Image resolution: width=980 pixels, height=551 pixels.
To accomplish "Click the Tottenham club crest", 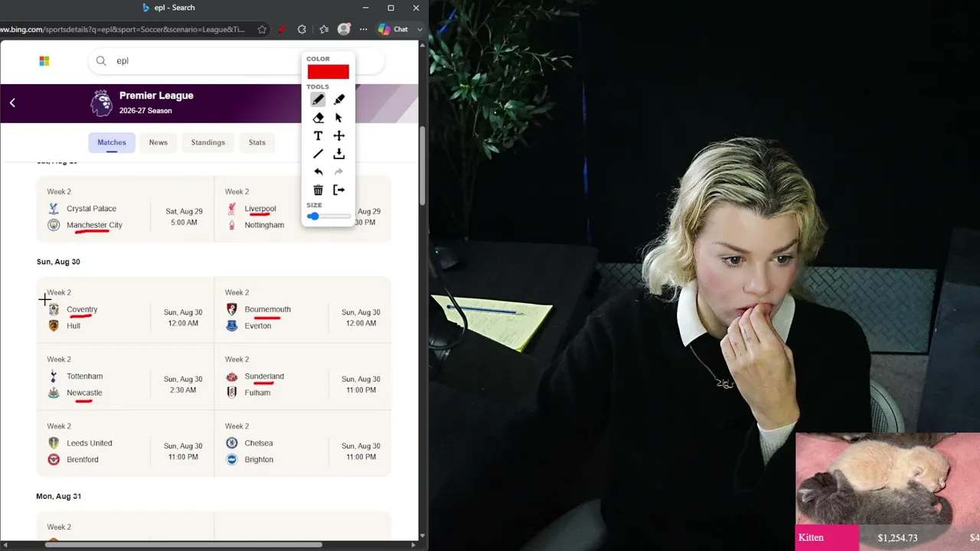I will click(54, 376).
